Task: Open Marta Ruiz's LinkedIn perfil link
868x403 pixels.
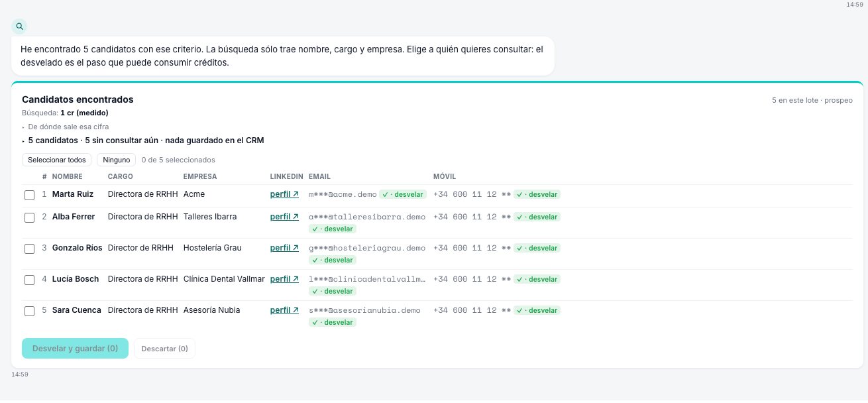Action: click(284, 194)
